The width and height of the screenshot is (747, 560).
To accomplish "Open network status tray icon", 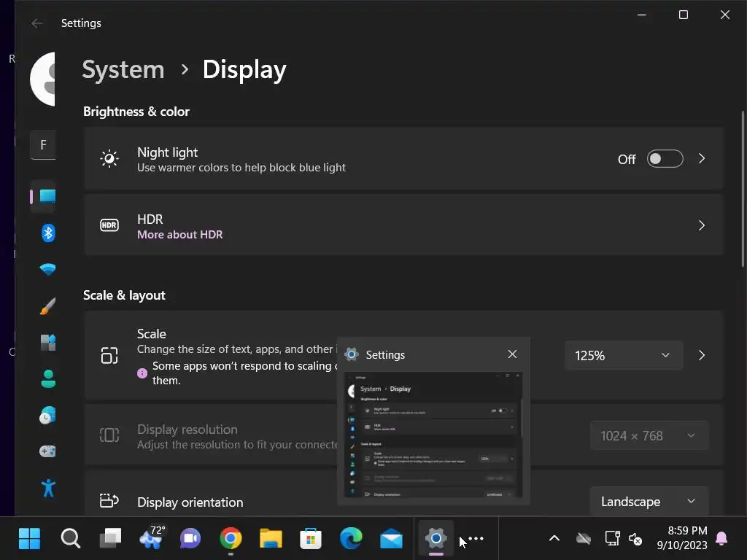I will tap(612, 538).
